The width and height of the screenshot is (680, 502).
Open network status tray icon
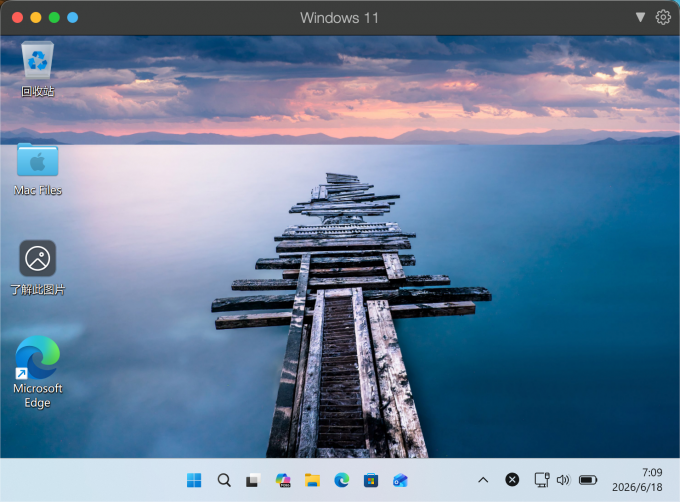pyautogui.click(x=542, y=480)
